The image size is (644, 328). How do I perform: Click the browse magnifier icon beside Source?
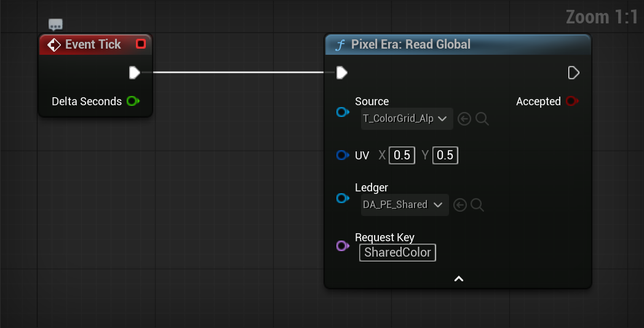(482, 119)
